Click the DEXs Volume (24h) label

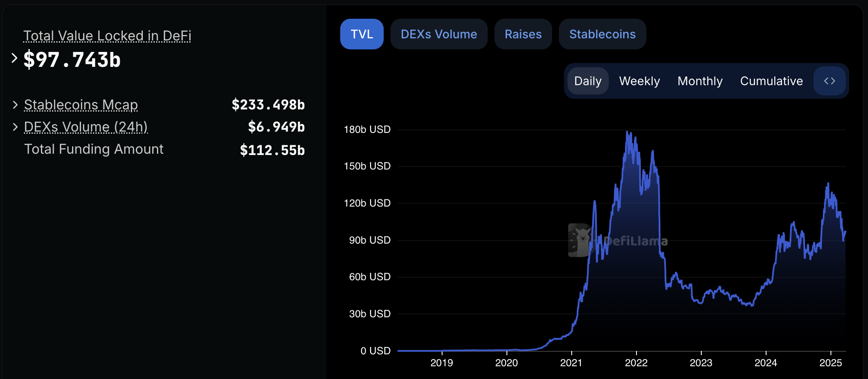pyautogui.click(x=86, y=127)
